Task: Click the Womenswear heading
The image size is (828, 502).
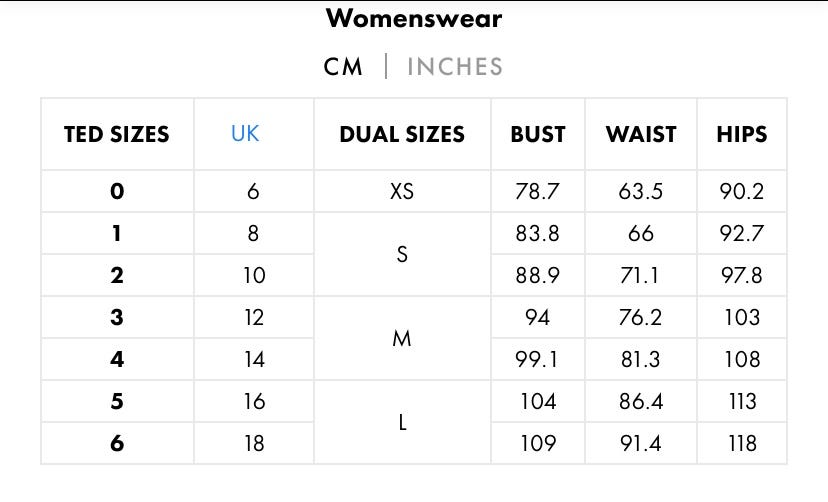Action: pyautogui.click(x=414, y=18)
